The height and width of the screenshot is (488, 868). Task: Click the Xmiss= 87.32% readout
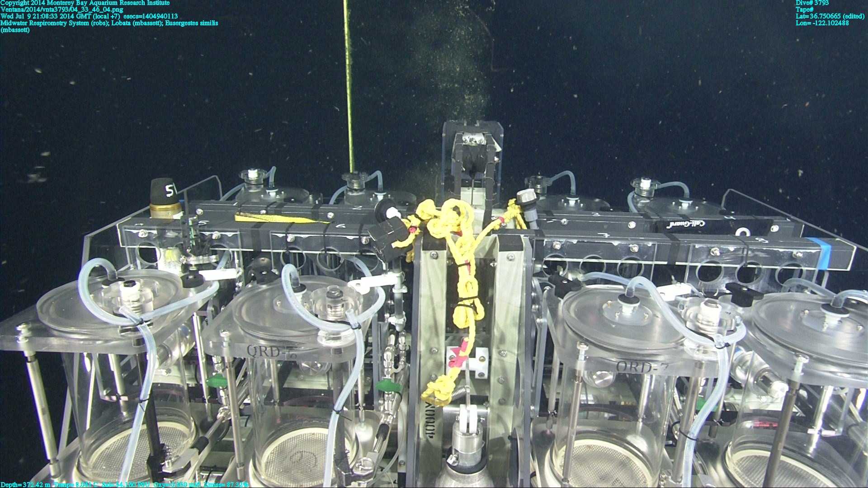(226, 484)
